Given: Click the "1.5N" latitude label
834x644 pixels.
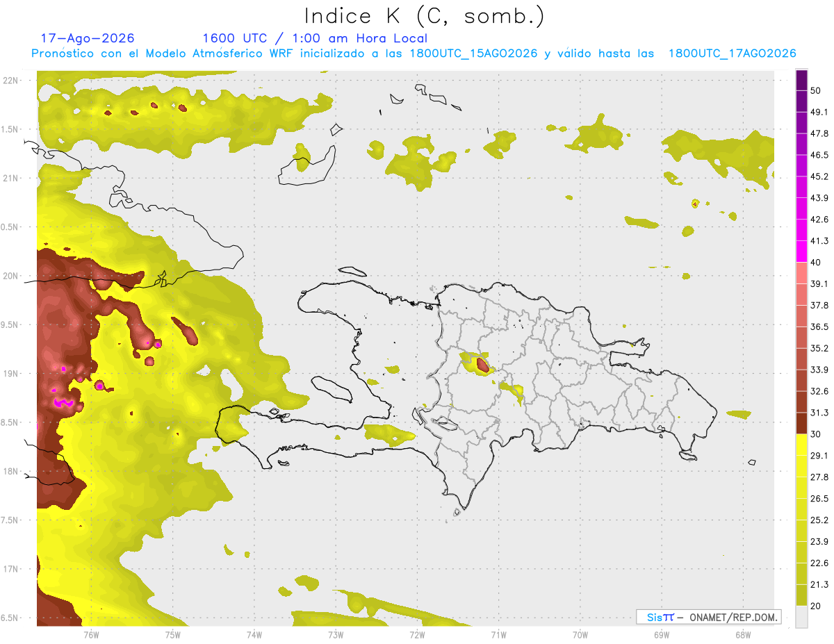Looking at the screenshot, I should coord(10,129).
